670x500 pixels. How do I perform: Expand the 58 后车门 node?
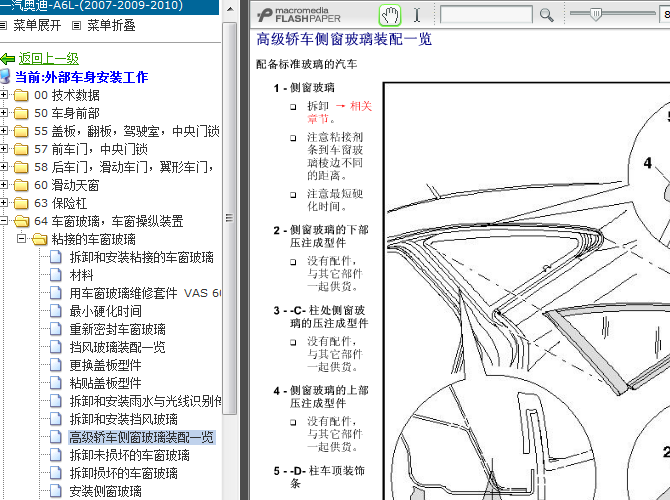coord(3,166)
